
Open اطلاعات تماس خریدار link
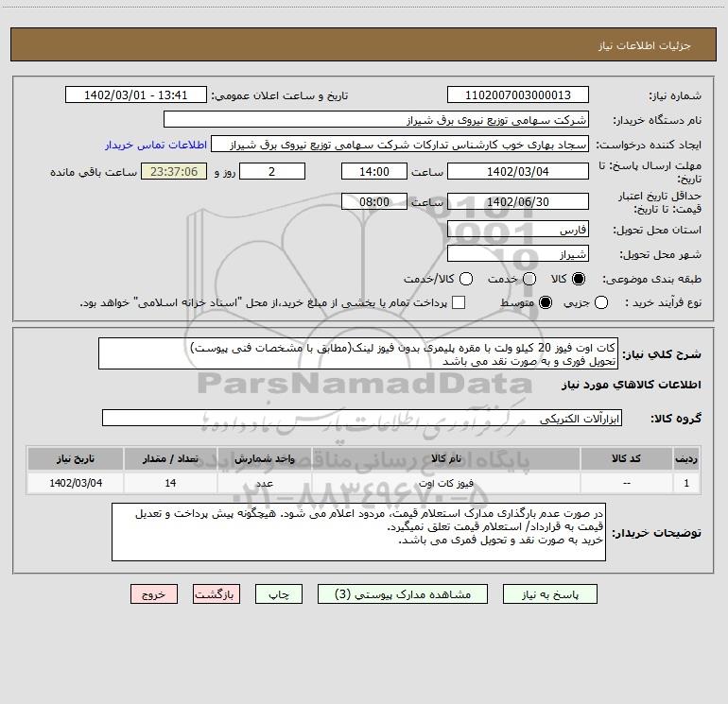tap(156, 145)
